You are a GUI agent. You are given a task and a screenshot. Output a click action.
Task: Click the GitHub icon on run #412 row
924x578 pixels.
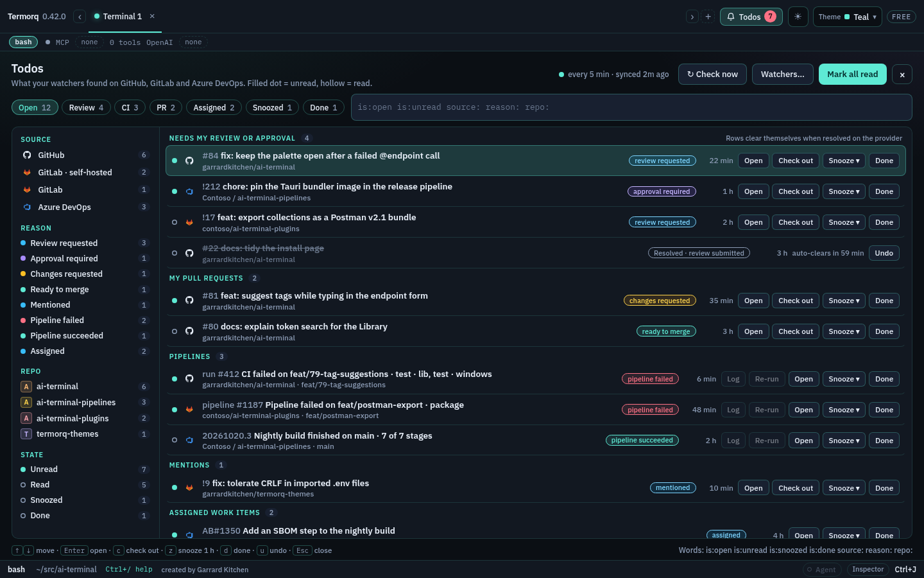(x=189, y=379)
